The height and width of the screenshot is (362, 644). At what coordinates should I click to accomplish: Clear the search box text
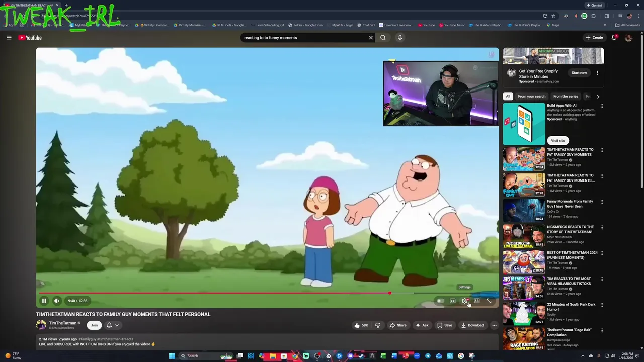tap(371, 38)
